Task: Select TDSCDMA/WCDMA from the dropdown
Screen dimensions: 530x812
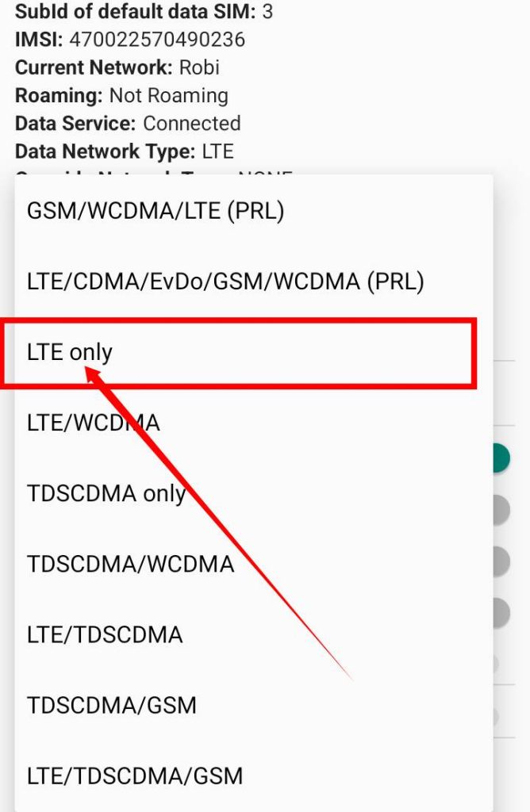Action: point(130,564)
